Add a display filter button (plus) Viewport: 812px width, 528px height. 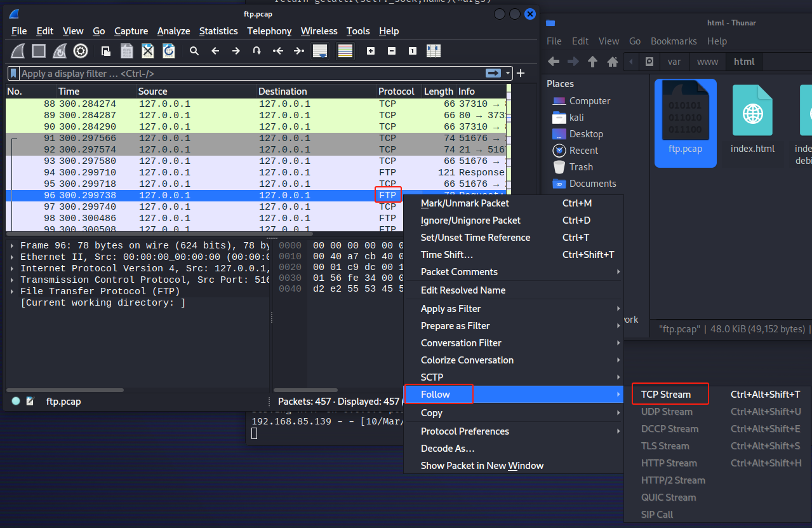tap(521, 73)
